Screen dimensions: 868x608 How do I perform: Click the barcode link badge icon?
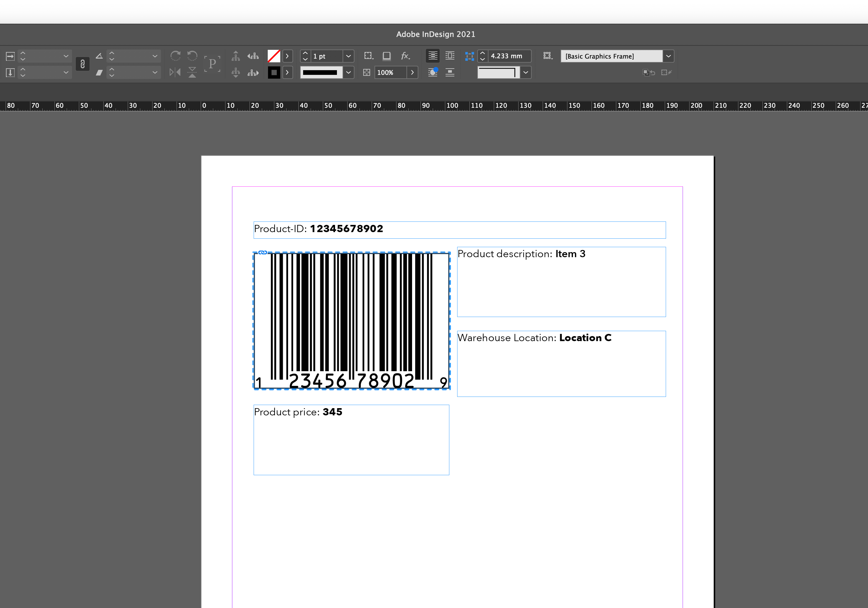point(263,252)
